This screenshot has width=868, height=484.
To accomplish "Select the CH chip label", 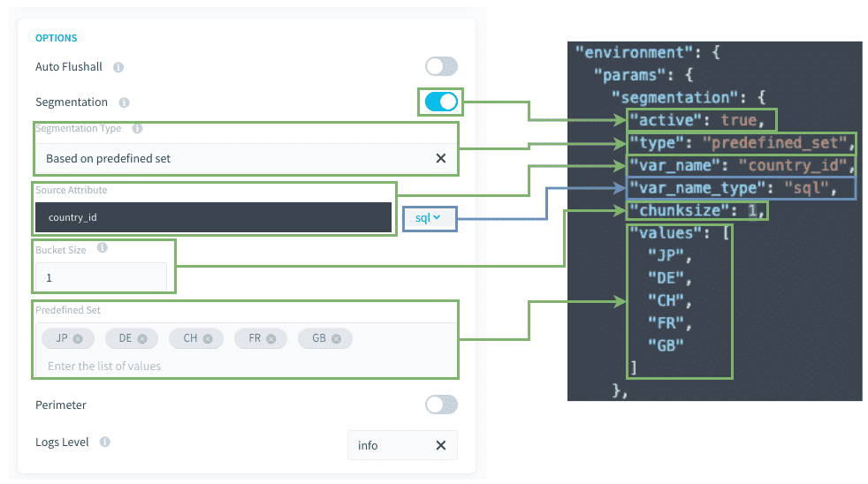I will tap(190, 338).
